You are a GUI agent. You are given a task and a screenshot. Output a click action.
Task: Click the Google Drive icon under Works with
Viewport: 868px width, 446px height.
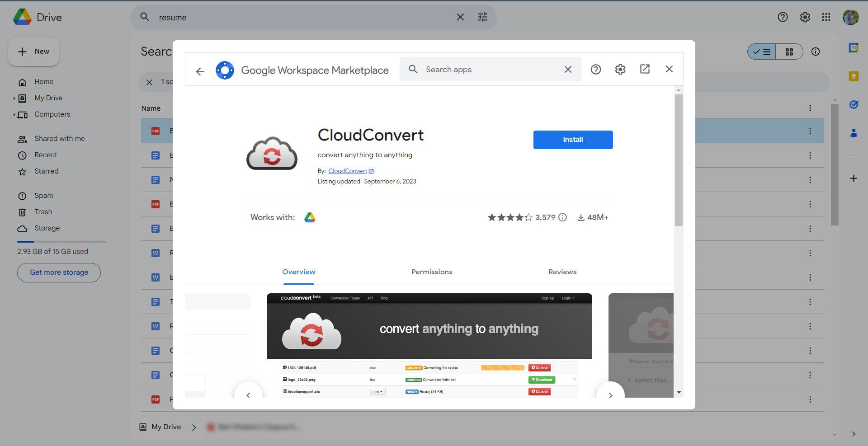310,217
